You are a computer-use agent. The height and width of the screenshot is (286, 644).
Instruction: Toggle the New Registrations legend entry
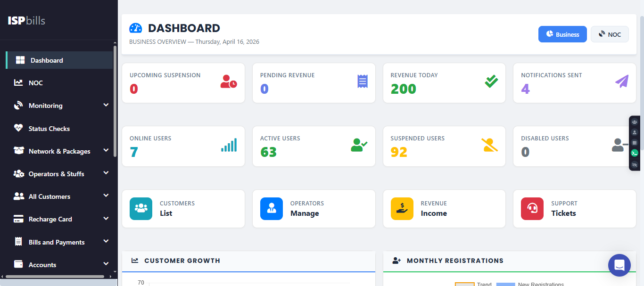[541, 284]
